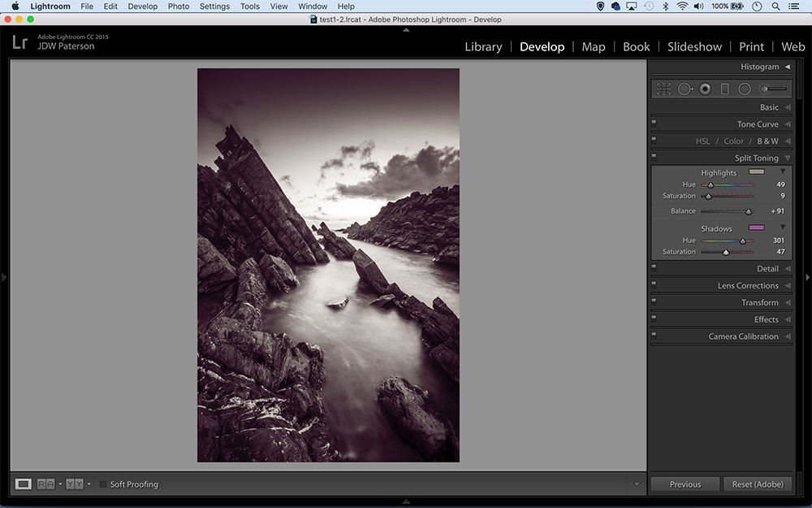
Task: Switch to the Library module
Action: coord(483,47)
